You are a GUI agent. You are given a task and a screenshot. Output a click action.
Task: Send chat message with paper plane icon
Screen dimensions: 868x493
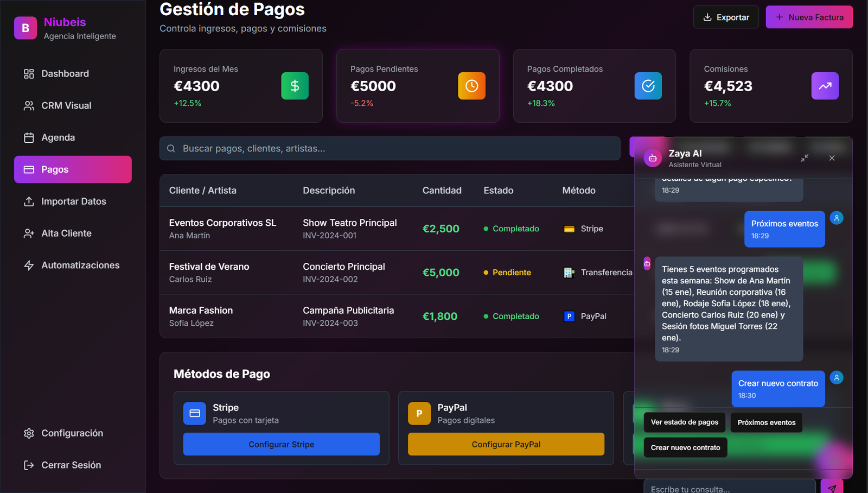[x=832, y=488]
